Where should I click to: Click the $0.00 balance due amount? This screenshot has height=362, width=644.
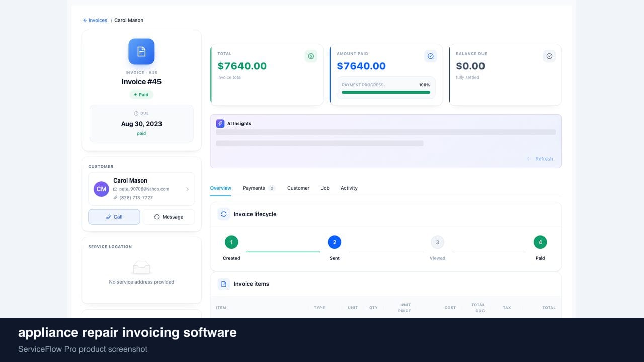point(470,66)
